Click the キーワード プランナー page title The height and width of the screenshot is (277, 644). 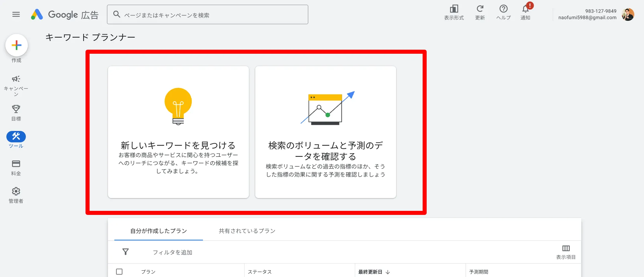pos(90,37)
